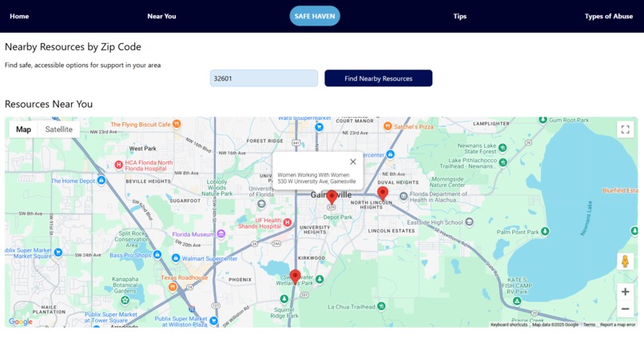Zoom in on the map
Image resolution: width=644 pixels, height=346 pixels.
click(x=625, y=292)
